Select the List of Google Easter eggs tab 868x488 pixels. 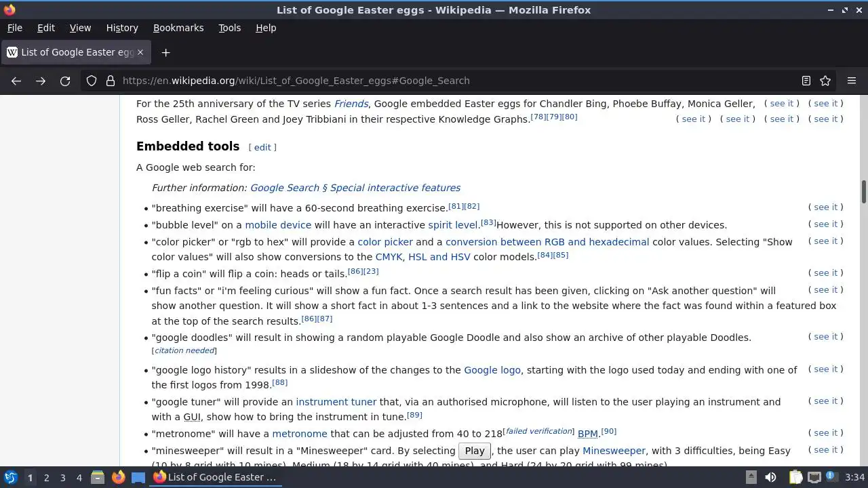75,52
